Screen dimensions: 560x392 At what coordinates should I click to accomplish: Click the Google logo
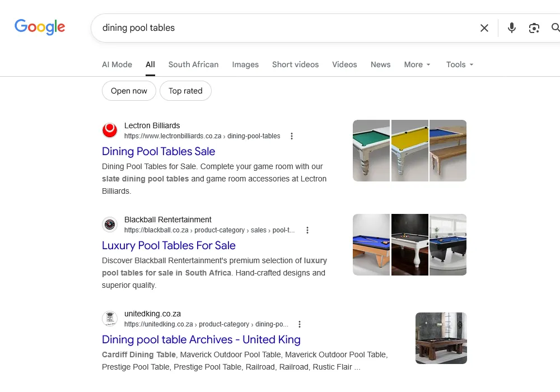[x=40, y=27]
